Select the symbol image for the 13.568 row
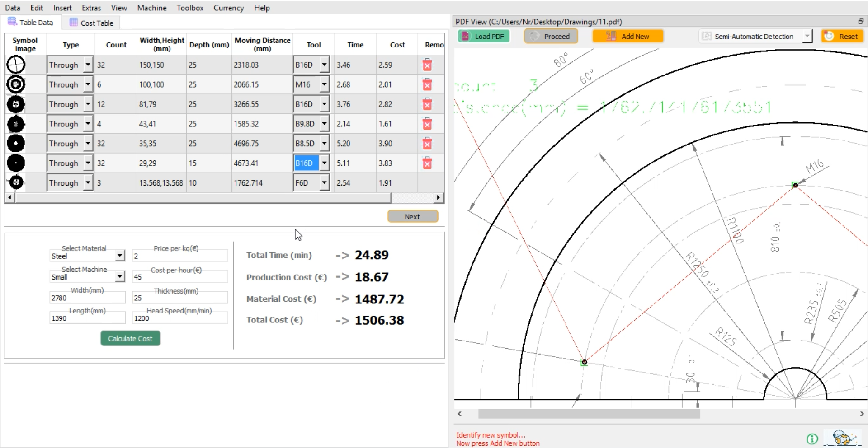Image resolution: width=868 pixels, height=448 pixels. [x=16, y=182]
